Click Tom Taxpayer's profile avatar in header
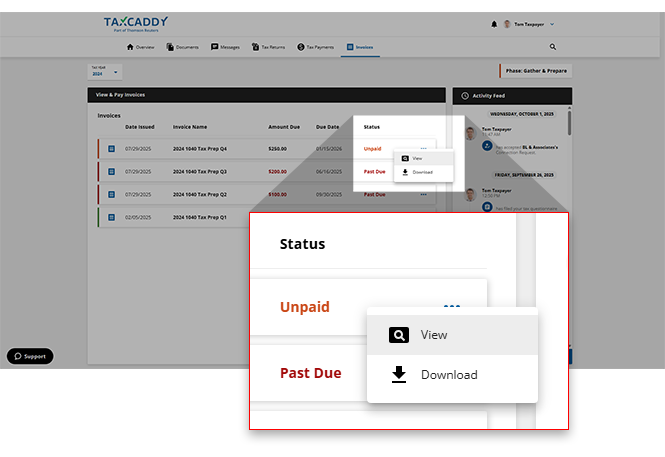 pos(507,24)
